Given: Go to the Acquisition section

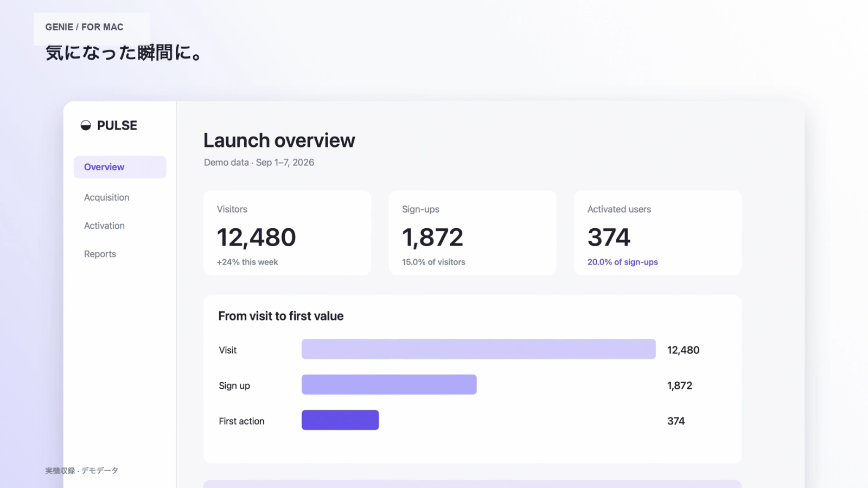Looking at the screenshot, I should point(107,197).
